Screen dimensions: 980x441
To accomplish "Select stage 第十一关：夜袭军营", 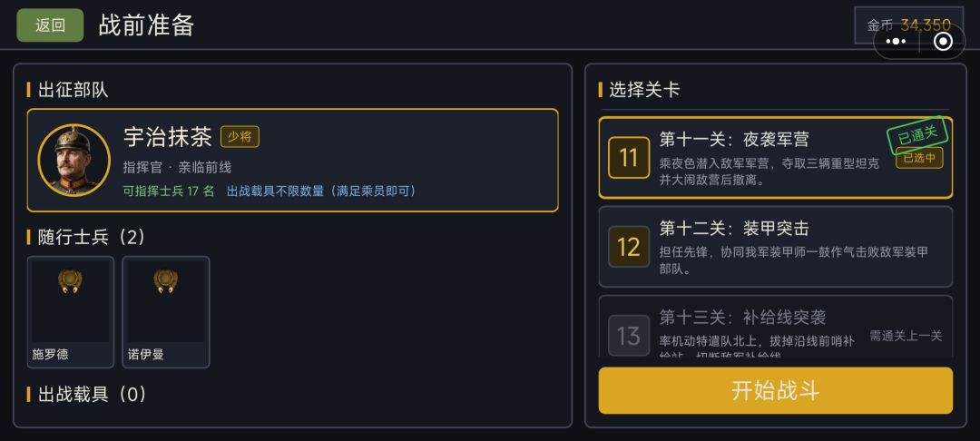I will 776,157.
